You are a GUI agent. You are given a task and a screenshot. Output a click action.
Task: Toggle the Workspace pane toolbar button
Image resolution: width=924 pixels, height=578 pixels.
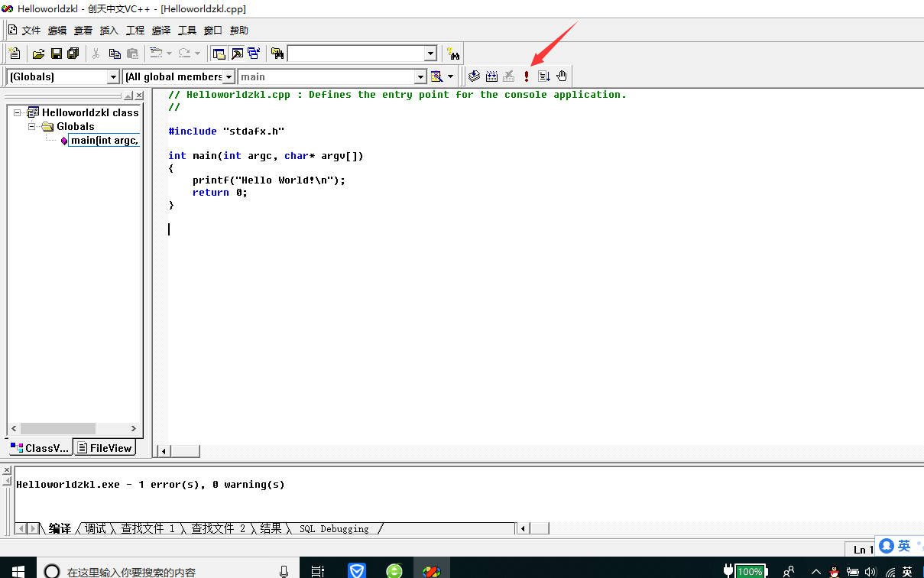[219, 54]
